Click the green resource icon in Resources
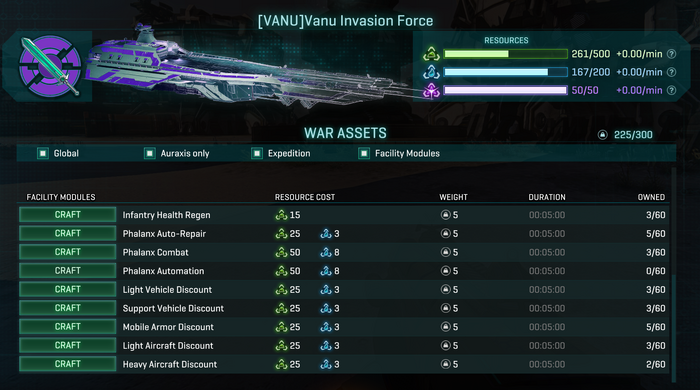Screen dimensions: 700x390 point(431,54)
